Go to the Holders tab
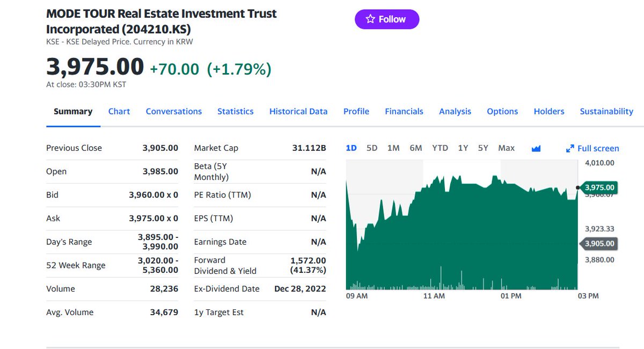The image size is (644, 349). tap(549, 112)
